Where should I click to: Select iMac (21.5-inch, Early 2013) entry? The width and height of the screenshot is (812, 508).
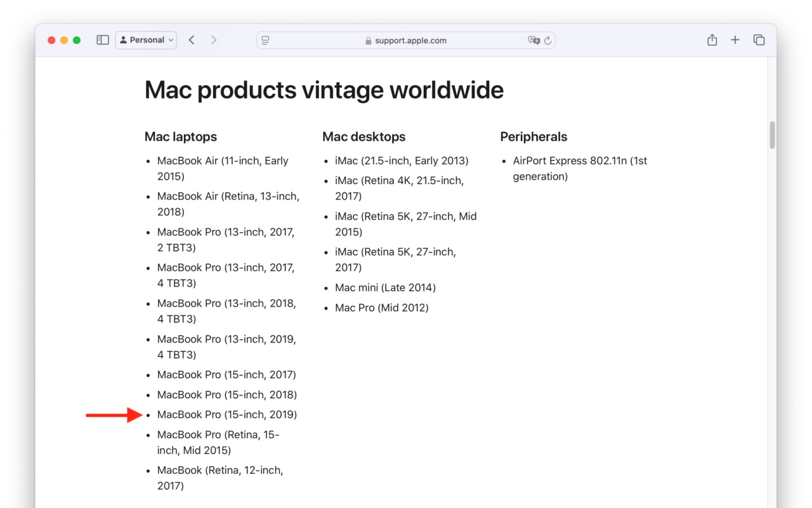click(402, 161)
